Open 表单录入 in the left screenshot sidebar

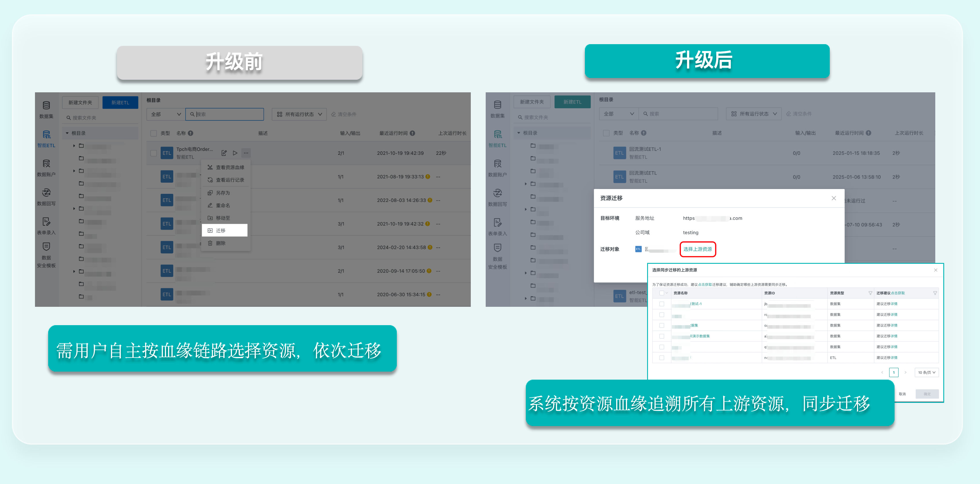tap(46, 226)
